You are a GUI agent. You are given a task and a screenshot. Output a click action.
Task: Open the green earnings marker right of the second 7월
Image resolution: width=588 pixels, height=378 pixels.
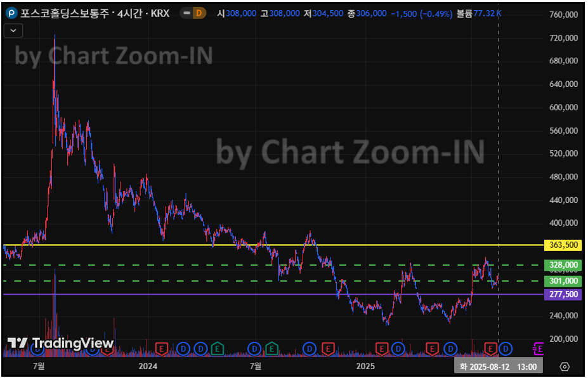pyautogui.click(x=272, y=349)
